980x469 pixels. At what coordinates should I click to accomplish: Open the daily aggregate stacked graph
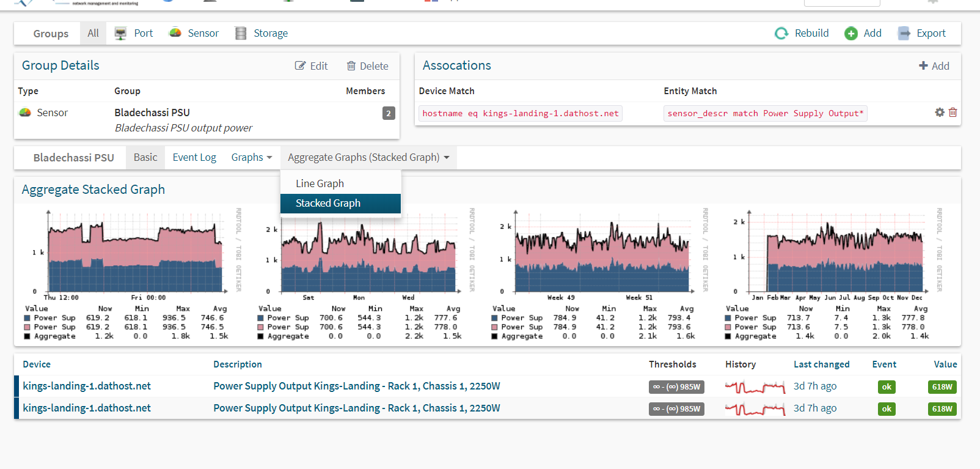point(132,274)
